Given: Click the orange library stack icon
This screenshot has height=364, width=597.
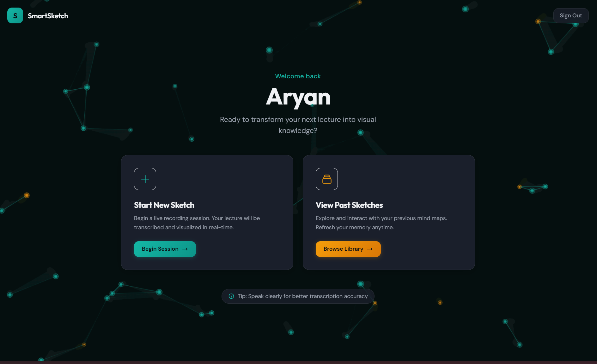Looking at the screenshot, I should coord(327,179).
